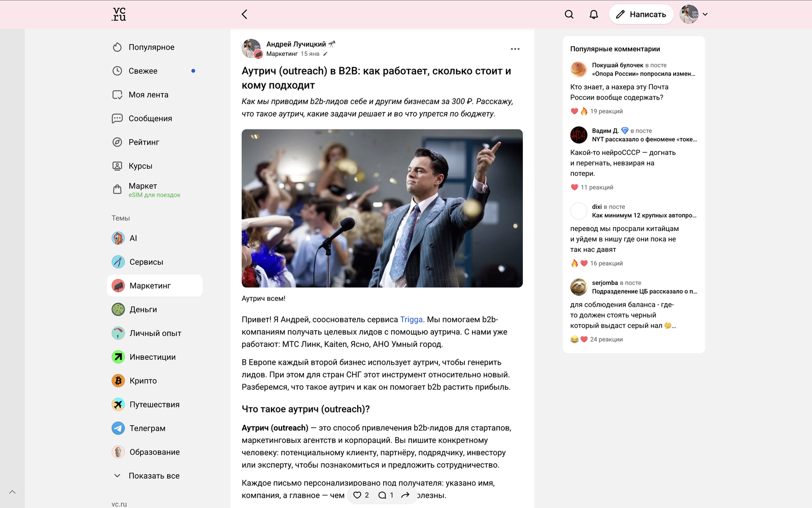This screenshot has width=812, height=508.
Task: Open the comment starting Кто знает
Action: (619, 92)
